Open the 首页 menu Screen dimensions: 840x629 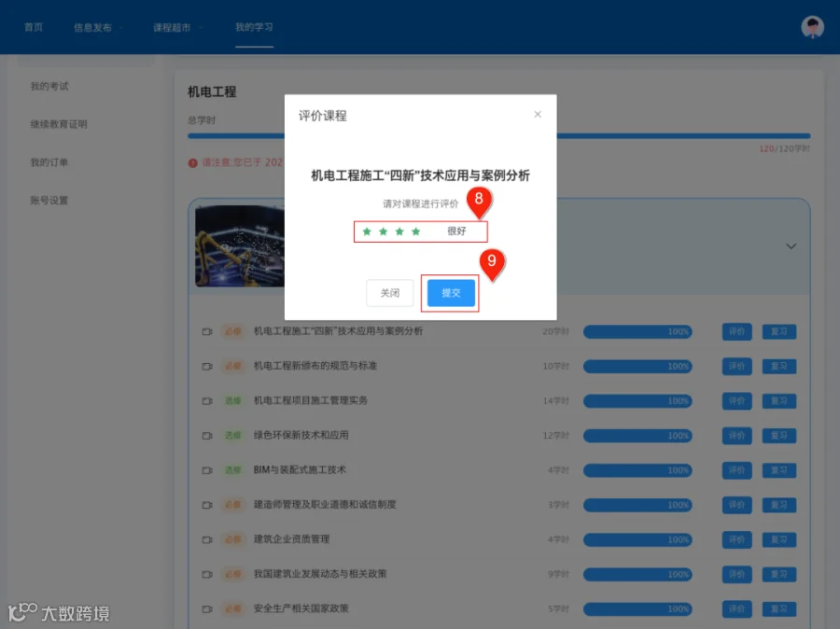[x=34, y=27]
